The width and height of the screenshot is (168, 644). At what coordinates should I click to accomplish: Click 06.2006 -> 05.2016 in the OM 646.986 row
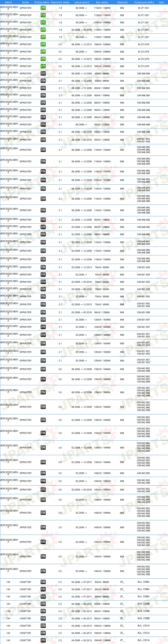pos(82,132)
